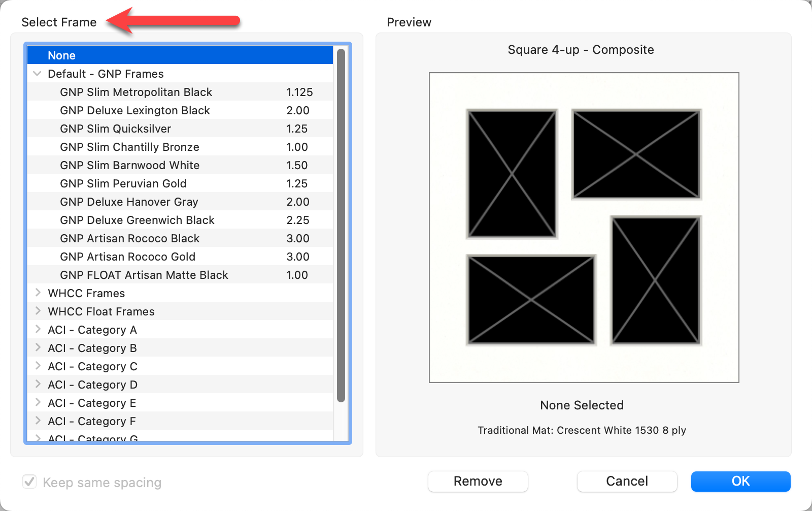
Task: Click the frame list vertical scrollbar
Action: [x=341, y=223]
